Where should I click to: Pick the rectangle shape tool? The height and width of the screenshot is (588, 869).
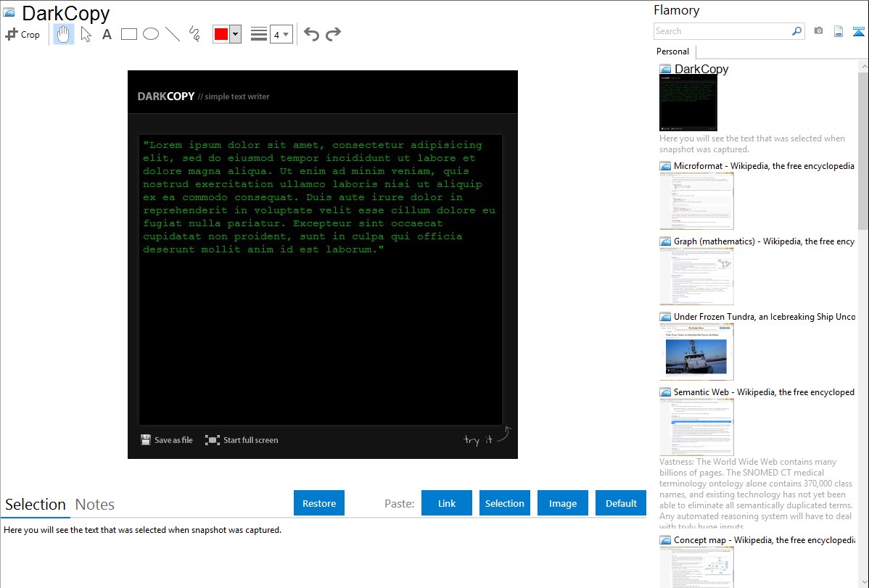pos(129,34)
